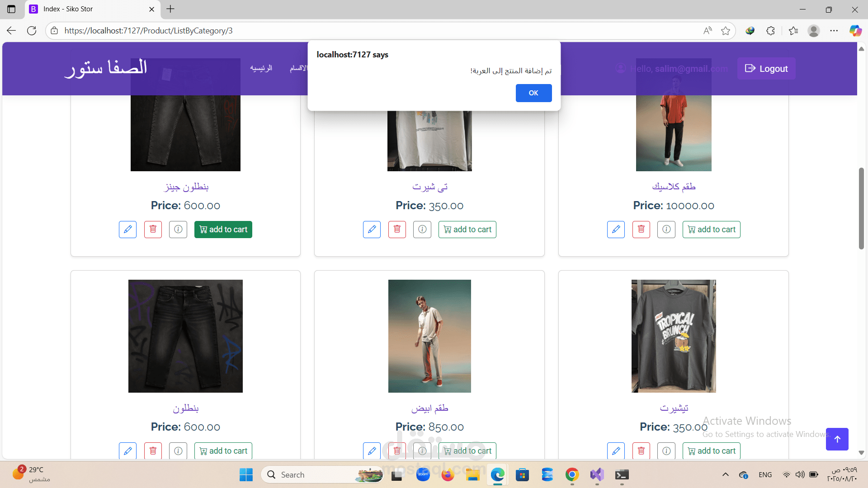Click the edit pencil icon for طقم كلاسيك
This screenshot has height=488, width=868.
(x=616, y=230)
